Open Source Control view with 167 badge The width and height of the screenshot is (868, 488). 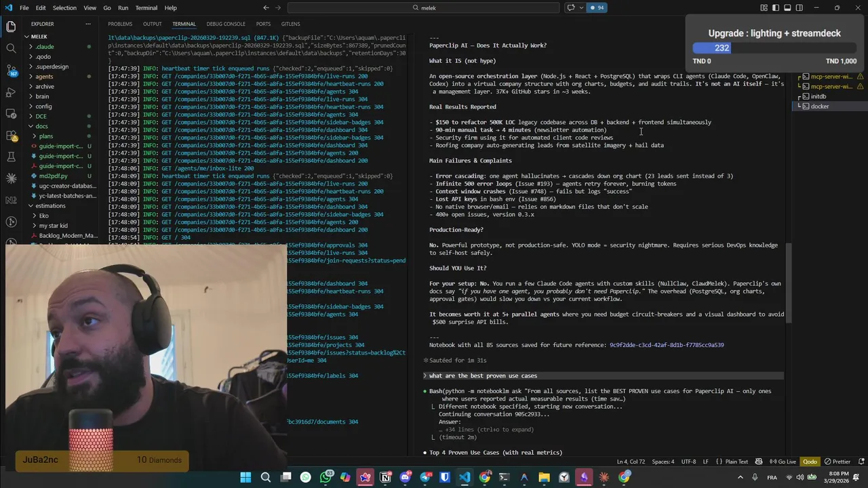(x=11, y=70)
